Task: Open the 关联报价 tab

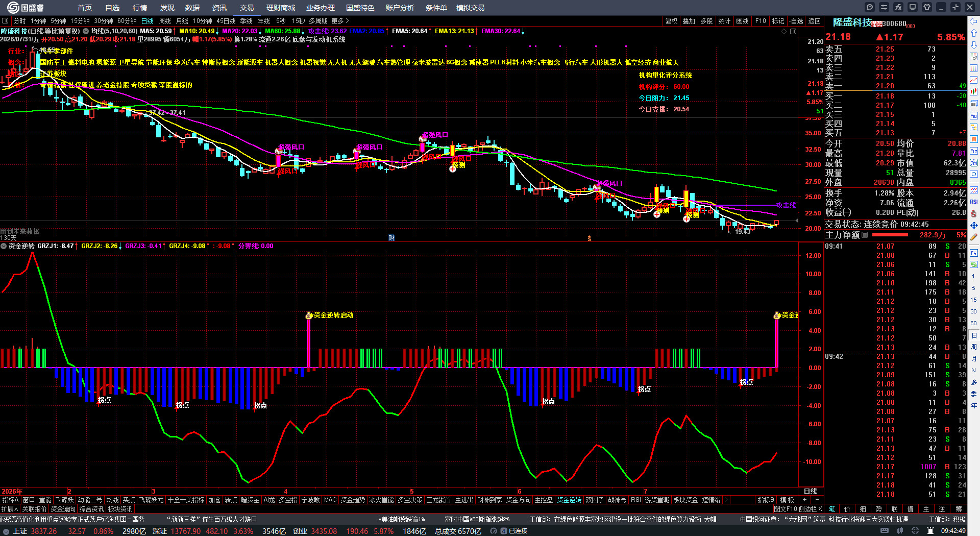Action: click(34, 509)
